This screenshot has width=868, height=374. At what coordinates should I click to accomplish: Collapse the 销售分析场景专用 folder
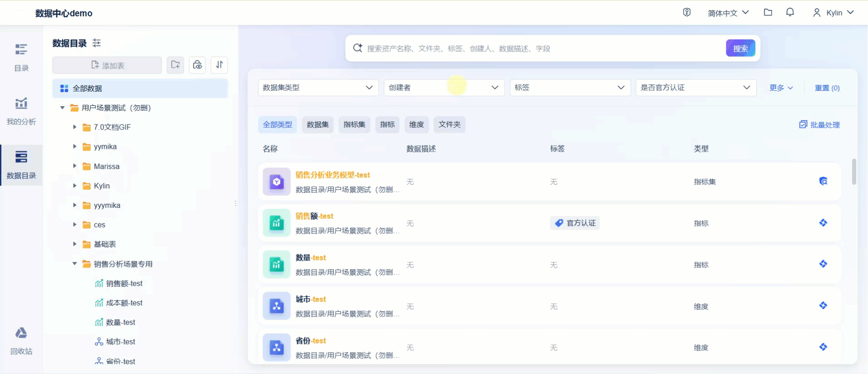click(x=75, y=264)
